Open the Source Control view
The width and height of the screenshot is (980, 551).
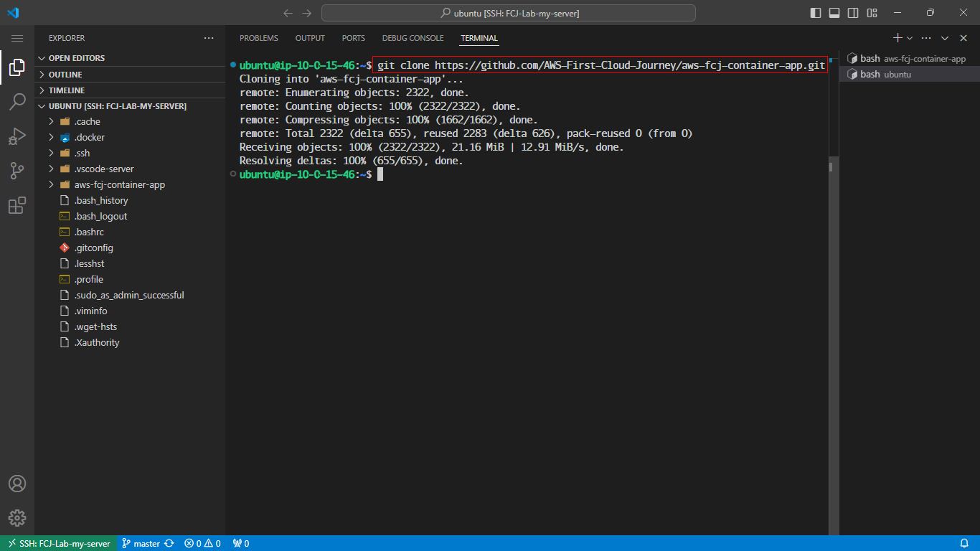point(17,171)
